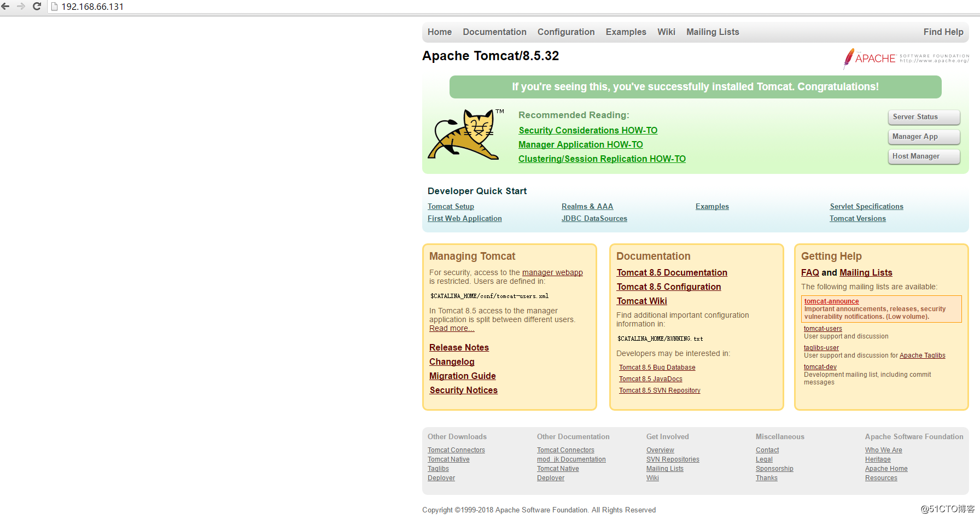Open the Documentation navigation item
980x519 pixels.
[x=494, y=32]
